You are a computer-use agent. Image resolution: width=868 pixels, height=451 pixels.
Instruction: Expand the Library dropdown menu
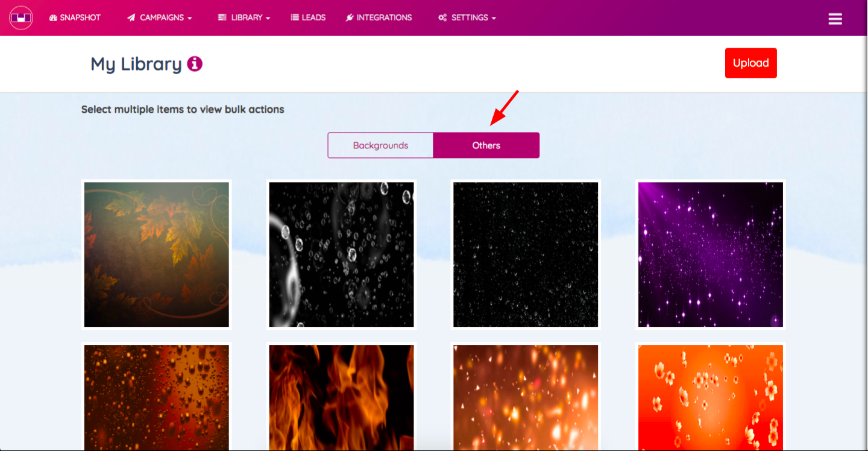pyautogui.click(x=244, y=18)
